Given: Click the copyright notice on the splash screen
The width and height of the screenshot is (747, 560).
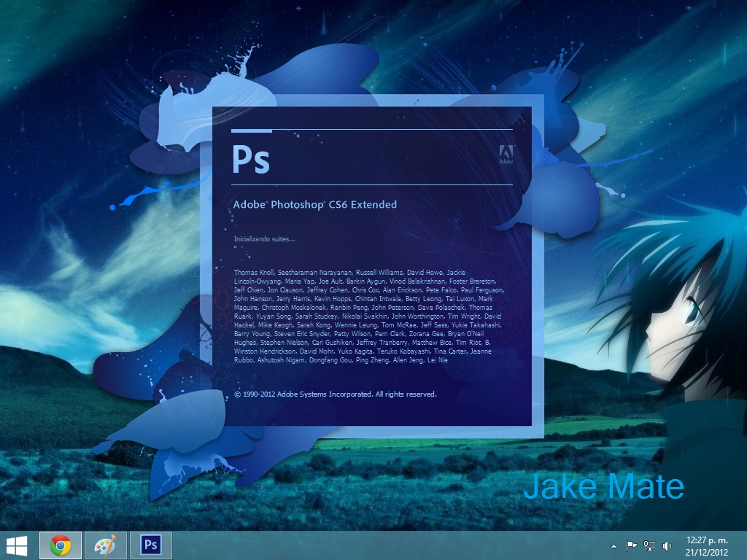Looking at the screenshot, I should pyautogui.click(x=335, y=393).
